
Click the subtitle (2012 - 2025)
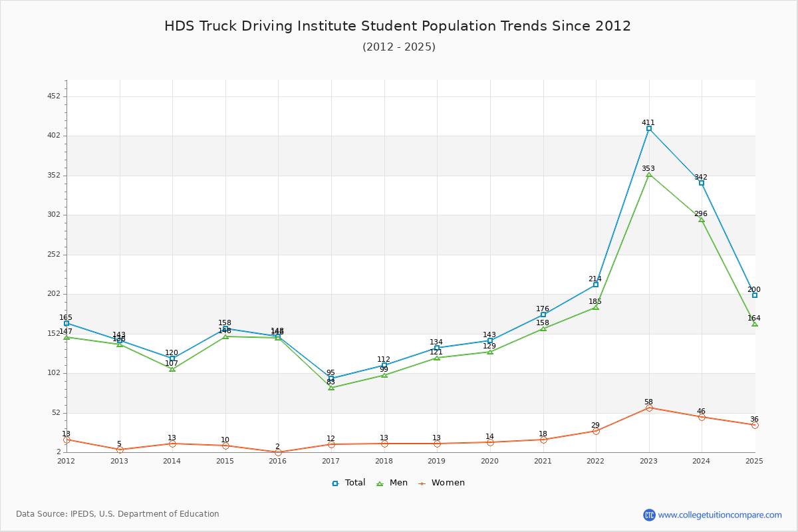(399, 47)
